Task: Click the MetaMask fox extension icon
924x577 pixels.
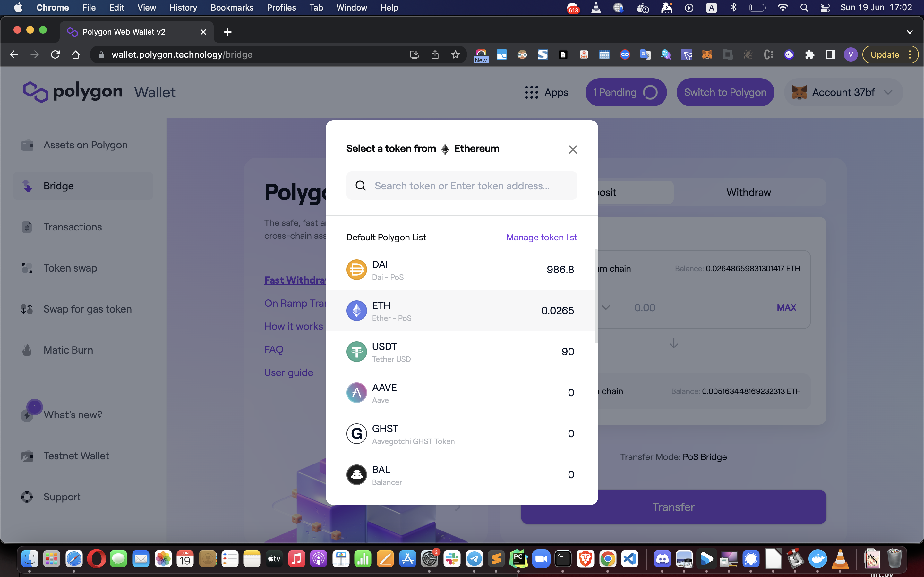Action: tap(707, 54)
